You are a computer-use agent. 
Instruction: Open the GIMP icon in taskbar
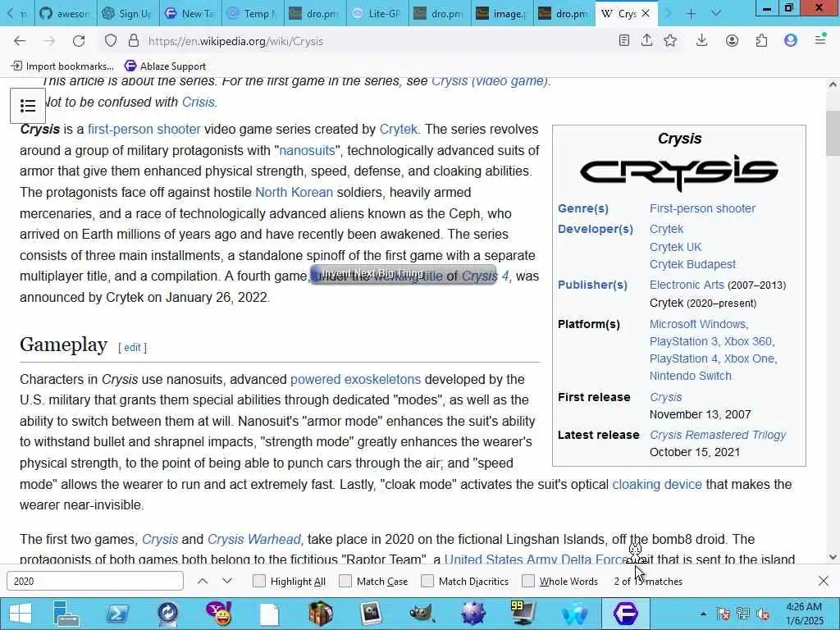click(422, 614)
